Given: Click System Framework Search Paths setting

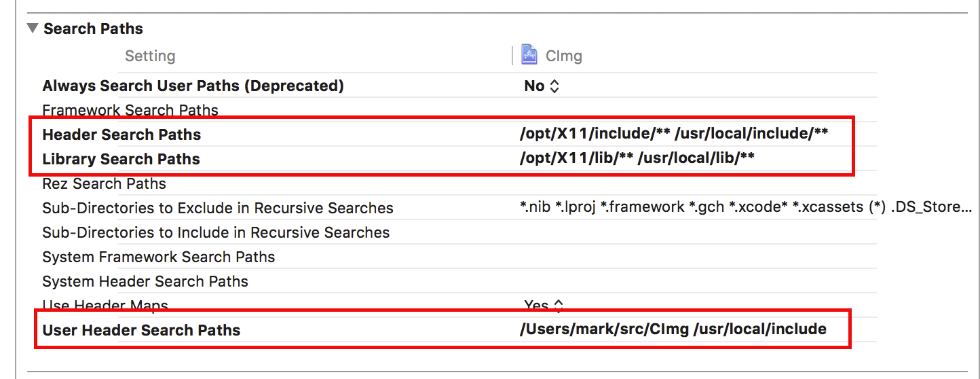Looking at the screenshot, I should coord(159,257).
